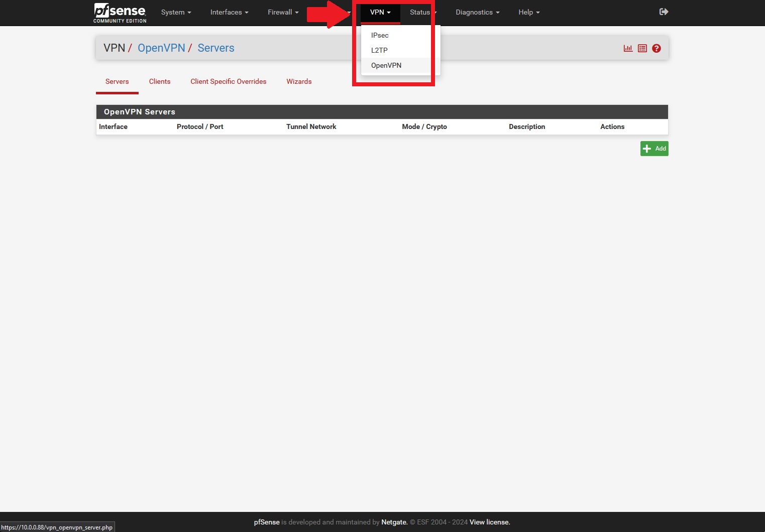This screenshot has width=765, height=532.
Task: Switch to the Clients tab
Action: (x=160, y=81)
